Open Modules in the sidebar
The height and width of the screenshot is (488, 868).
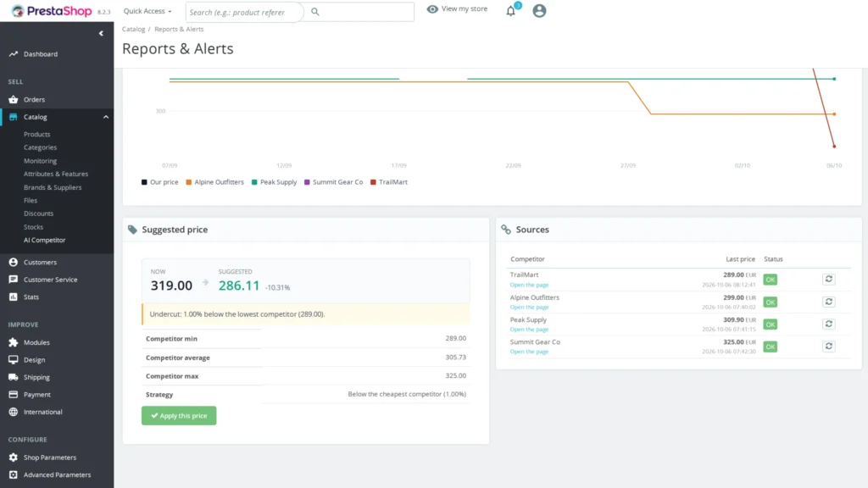[x=36, y=342]
